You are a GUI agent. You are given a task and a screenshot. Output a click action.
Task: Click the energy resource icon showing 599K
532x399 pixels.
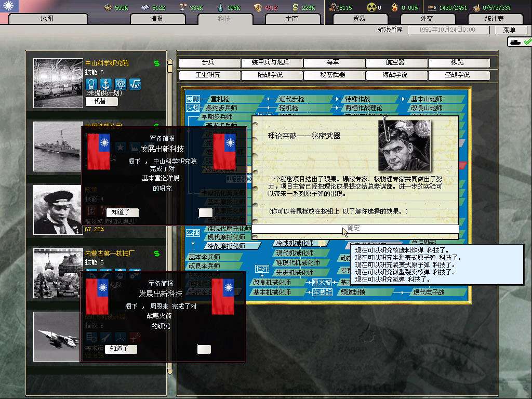[108, 7]
